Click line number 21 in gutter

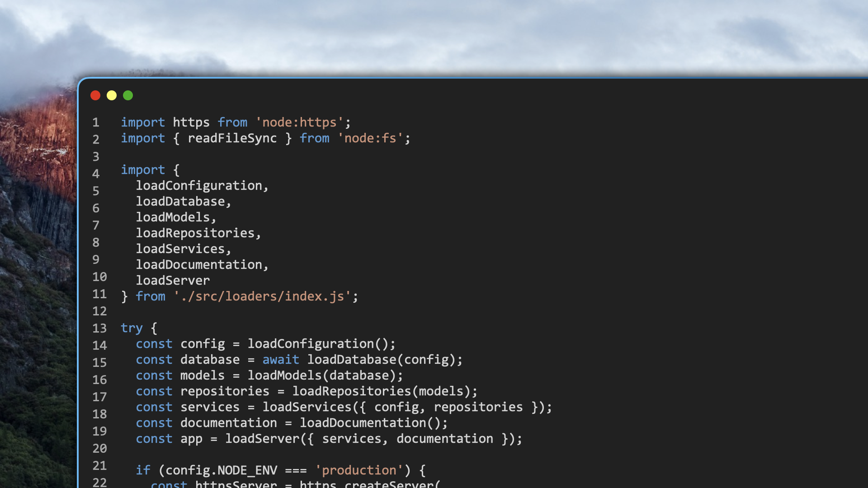99,466
